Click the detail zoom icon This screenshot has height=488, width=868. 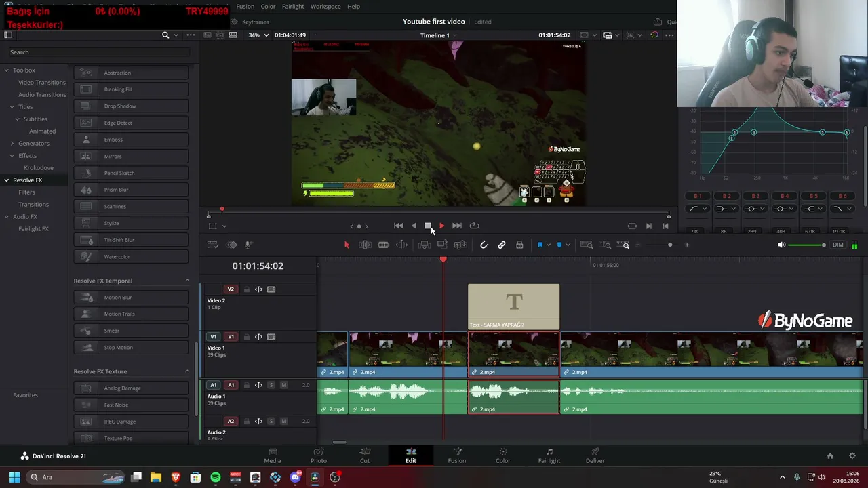tap(607, 245)
